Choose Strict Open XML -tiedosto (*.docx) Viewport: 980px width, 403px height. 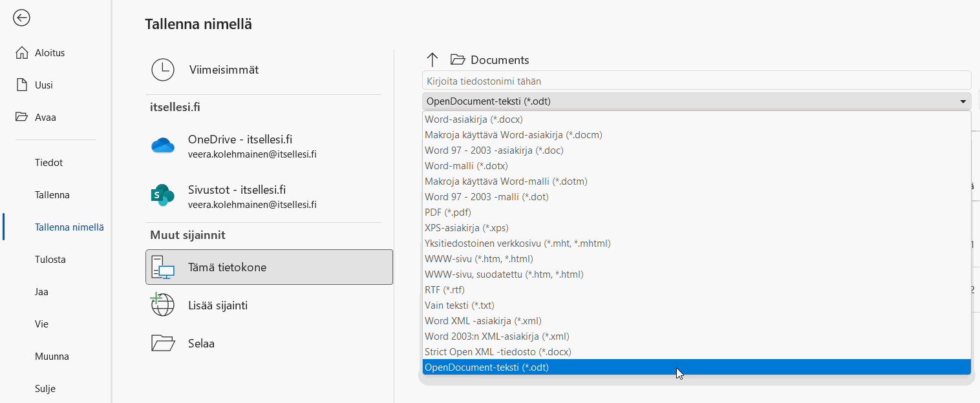pos(697,352)
